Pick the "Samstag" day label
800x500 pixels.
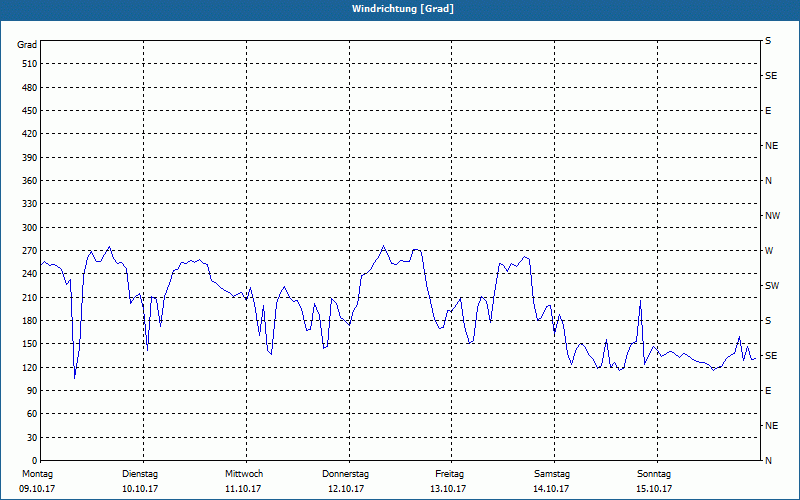[x=552, y=474]
